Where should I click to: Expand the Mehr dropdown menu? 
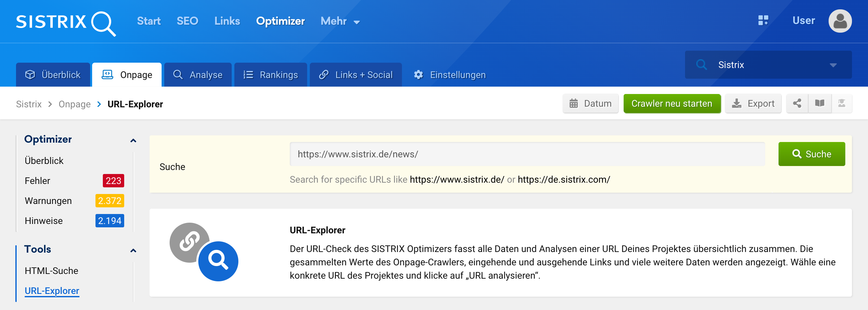pyautogui.click(x=340, y=21)
